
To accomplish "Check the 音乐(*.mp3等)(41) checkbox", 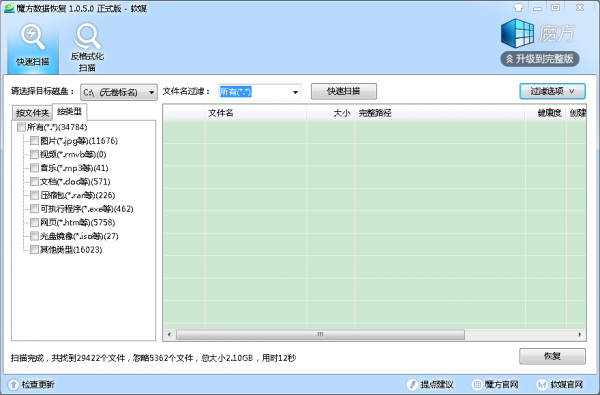I will (34, 168).
